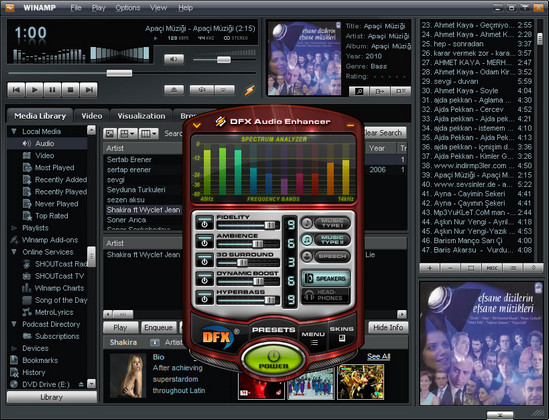Open the File menu
The width and height of the screenshot is (549, 420).
click(x=76, y=8)
